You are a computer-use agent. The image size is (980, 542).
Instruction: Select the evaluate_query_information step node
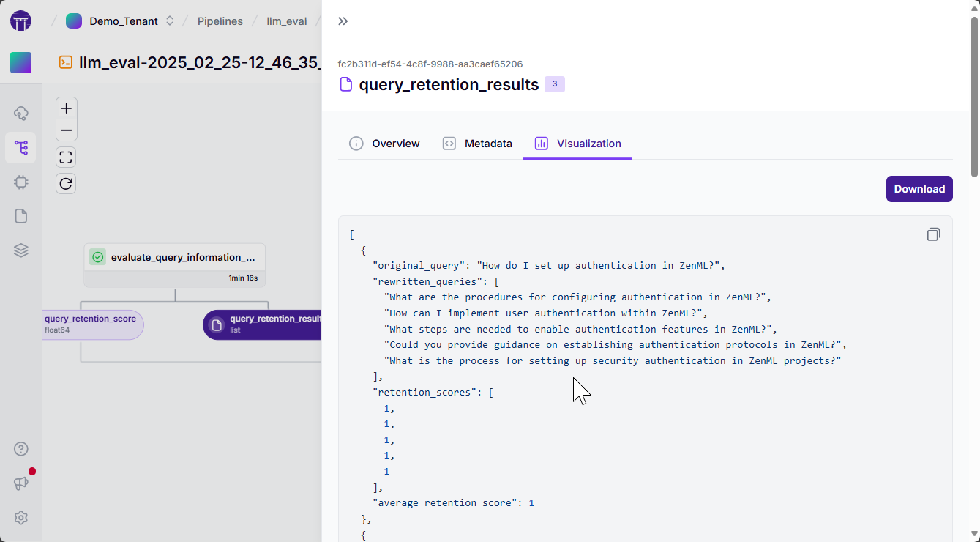pos(175,258)
